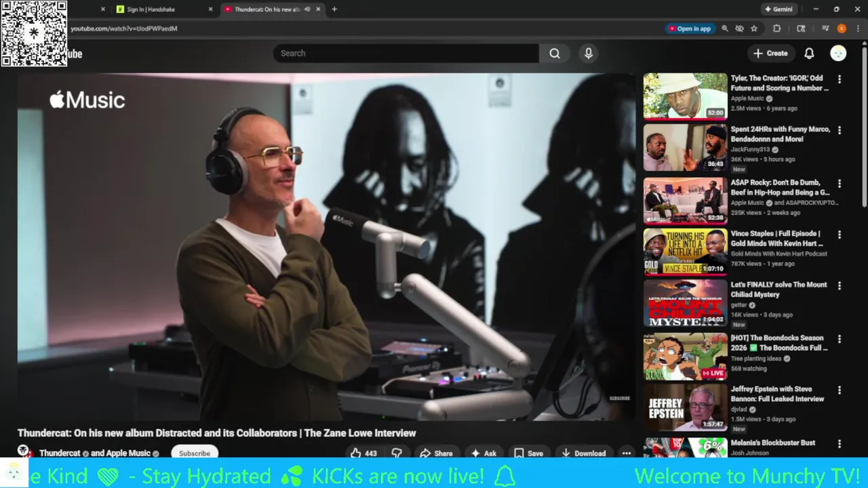Click the 'Gold Minds With Kevin Hart Podcast' channel
Image resolution: width=868 pixels, height=488 pixels.
point(778,253)
